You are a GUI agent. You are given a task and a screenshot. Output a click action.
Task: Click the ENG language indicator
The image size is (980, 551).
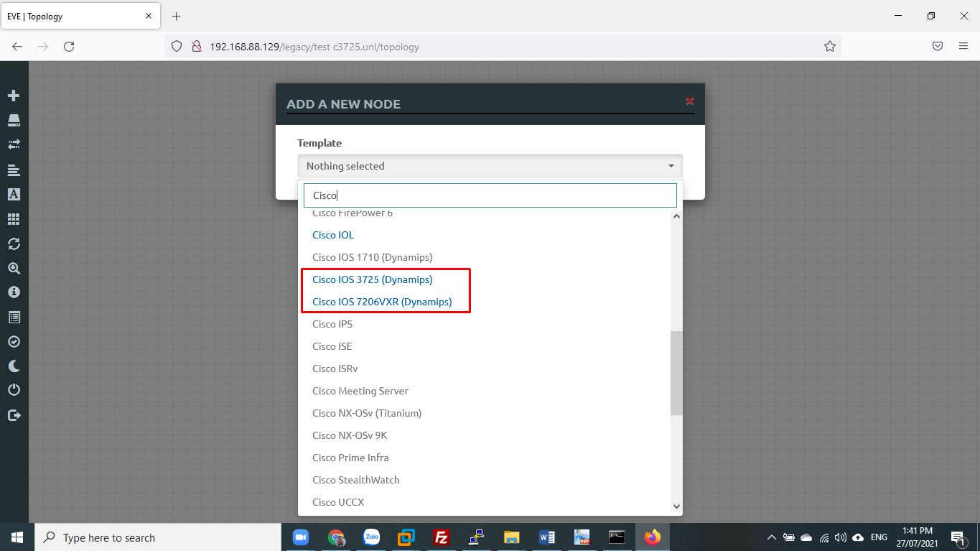pos(879,537)
